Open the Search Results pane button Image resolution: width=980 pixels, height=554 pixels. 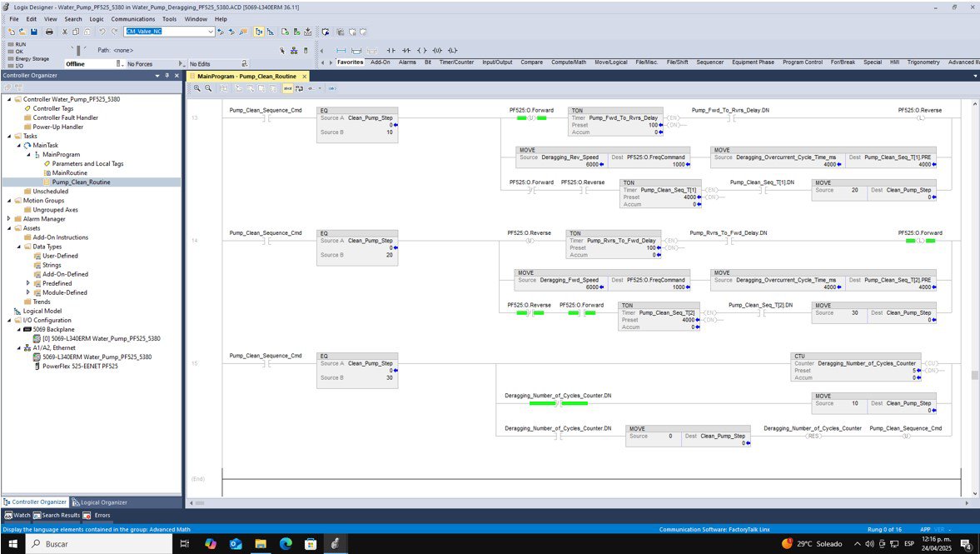tap(57, 515)
